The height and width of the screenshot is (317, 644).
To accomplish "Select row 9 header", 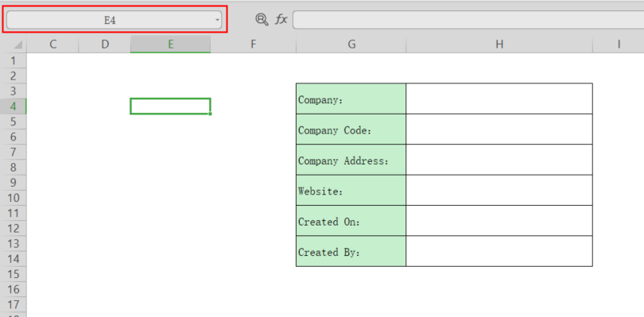I will pos(14,183).
